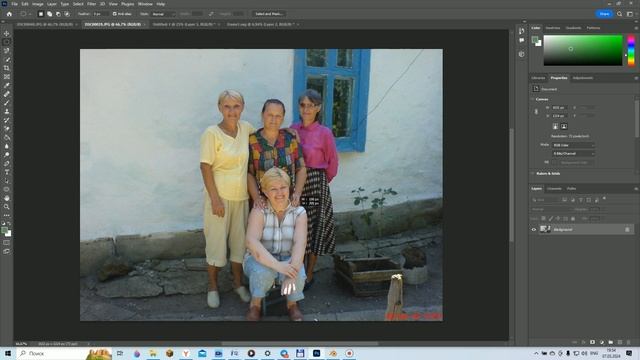Switch to the Swatches tab
Screen dimensions: 640x360
(x=553, y=28)
